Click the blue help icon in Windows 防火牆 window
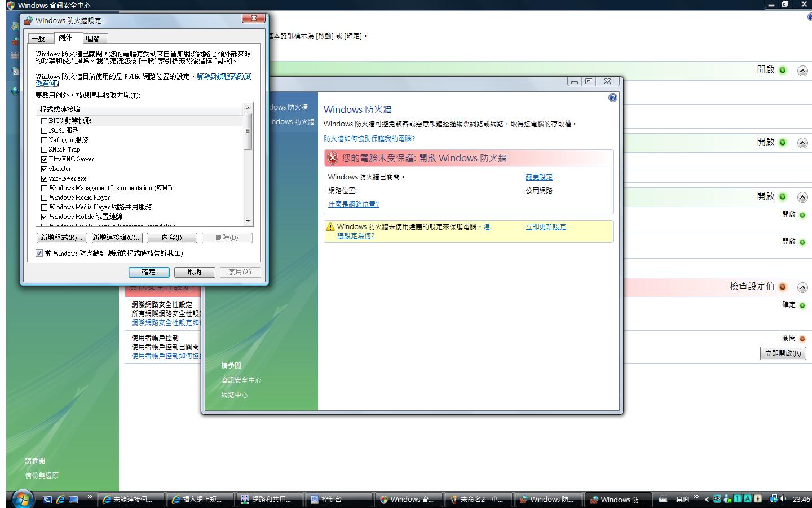 [613, 98]
